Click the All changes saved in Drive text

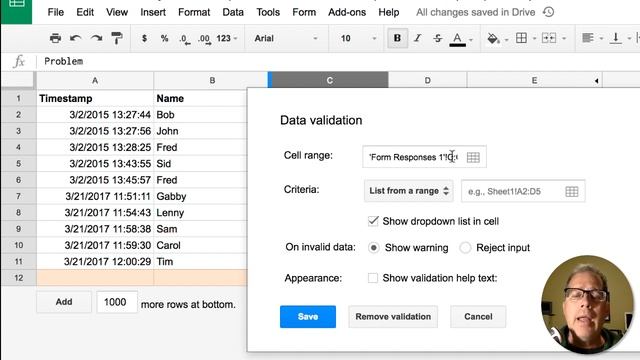point(476,12)
